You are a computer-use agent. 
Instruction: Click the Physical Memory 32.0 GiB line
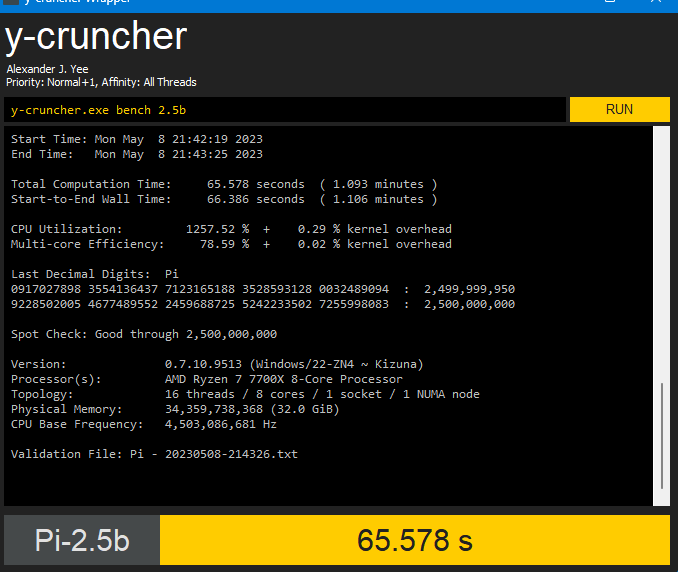(175, 409)
